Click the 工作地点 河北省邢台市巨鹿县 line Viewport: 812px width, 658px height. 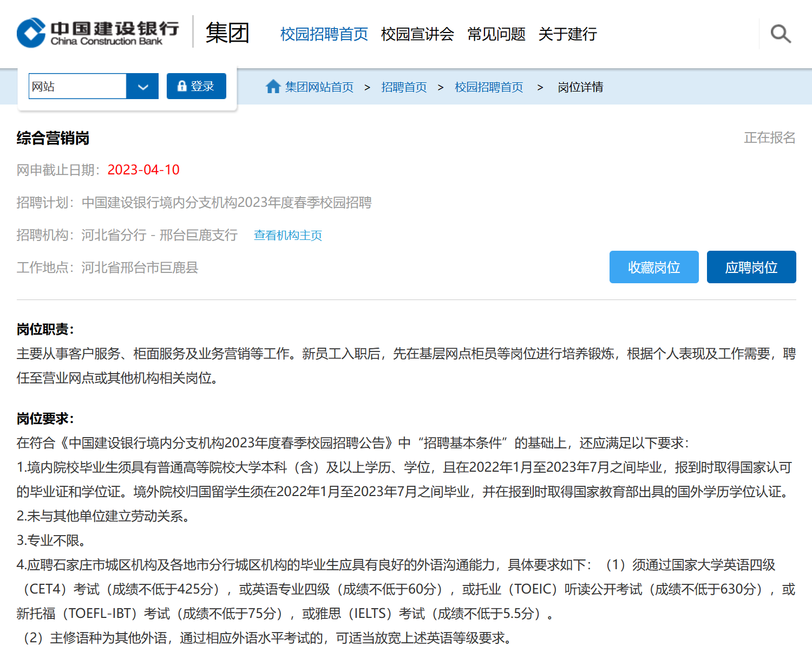coord(107,268)
